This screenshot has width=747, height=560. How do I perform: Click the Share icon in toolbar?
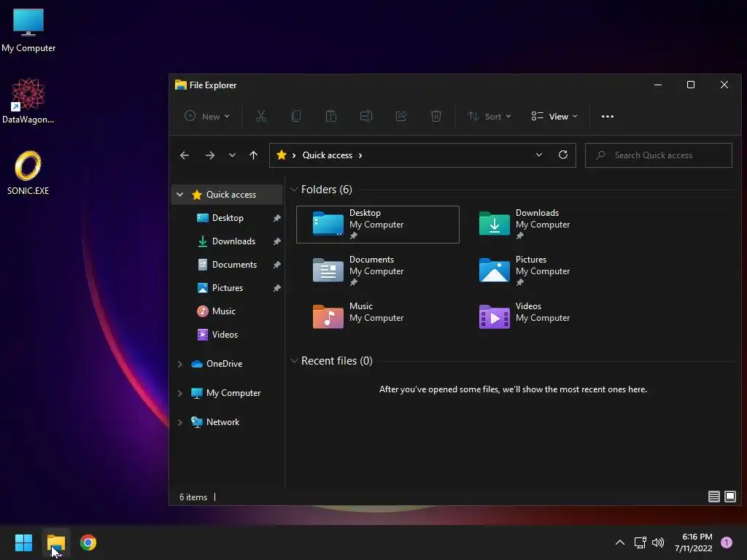pos(401,116)
